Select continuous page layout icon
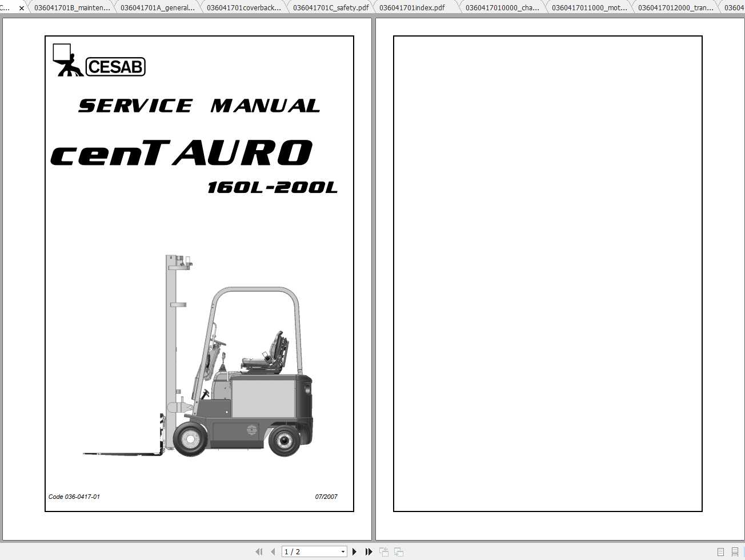 735,551
